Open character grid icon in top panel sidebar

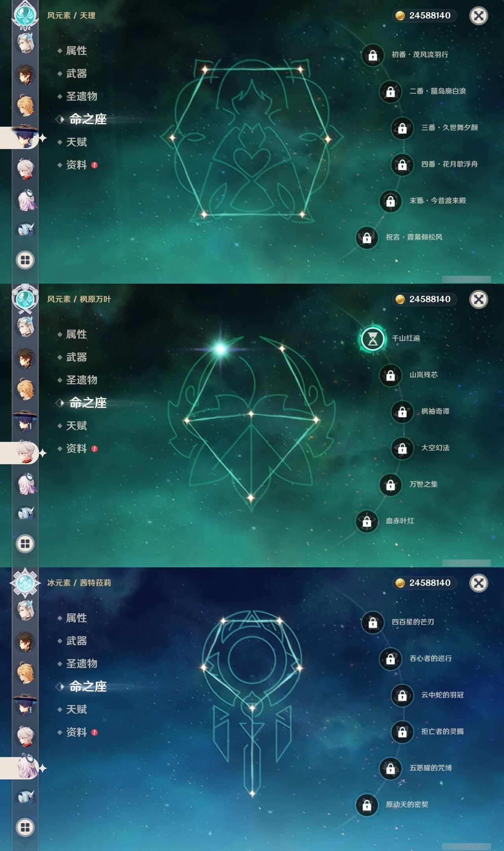(x=25, y=260)
